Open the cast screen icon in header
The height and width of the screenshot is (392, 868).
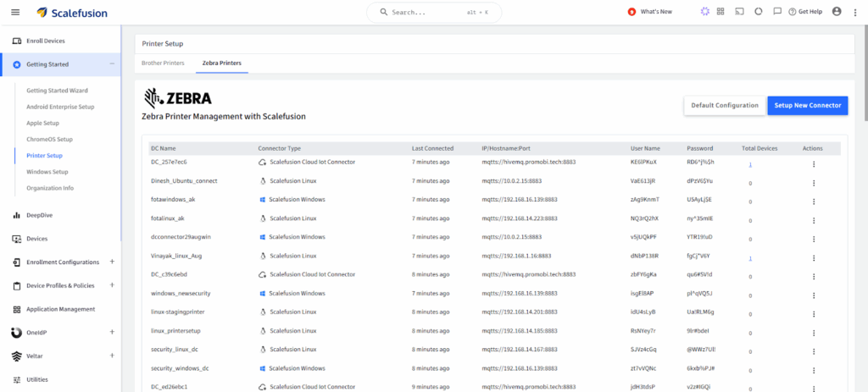click(x=739, y=12)
